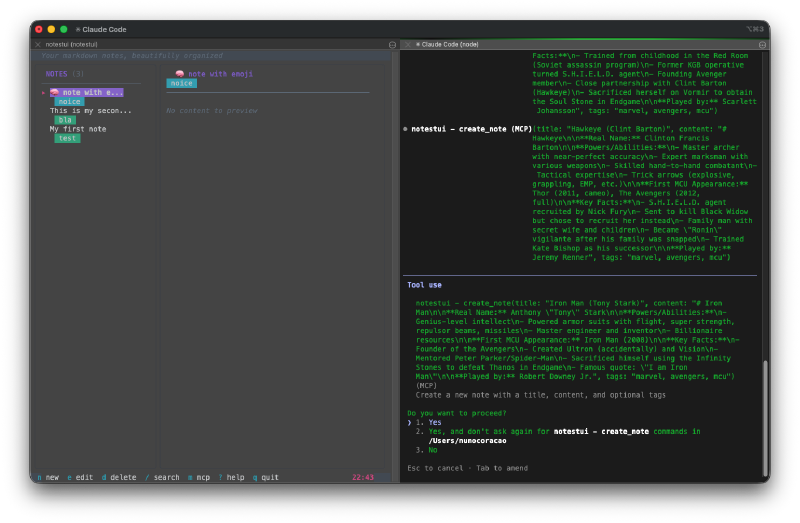Click the 'Tool use' heading
800x523 pixels.
point(424,285)
